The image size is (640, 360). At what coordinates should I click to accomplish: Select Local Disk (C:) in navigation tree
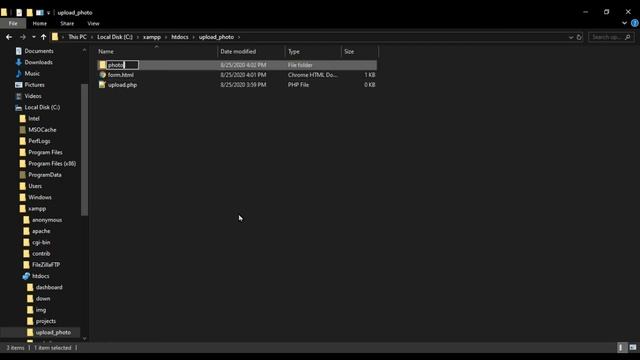coord(42,107)
